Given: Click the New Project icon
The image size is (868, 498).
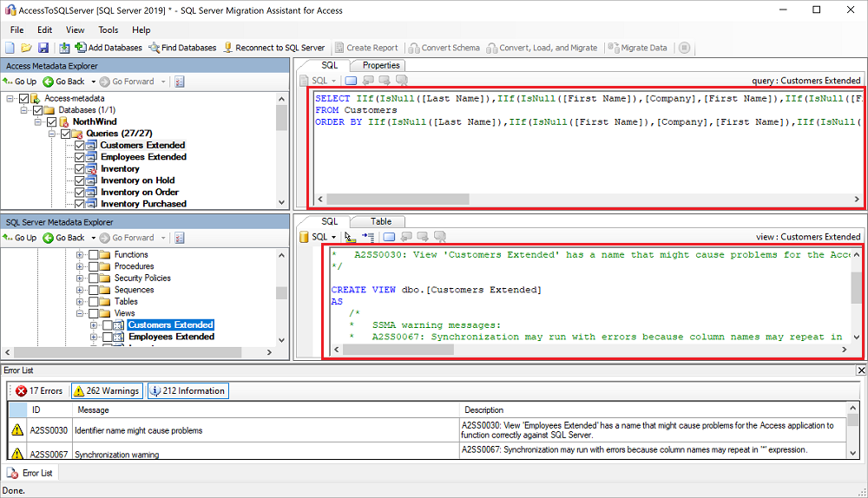Looking at the screenshot, I should [x=10, y=48].
